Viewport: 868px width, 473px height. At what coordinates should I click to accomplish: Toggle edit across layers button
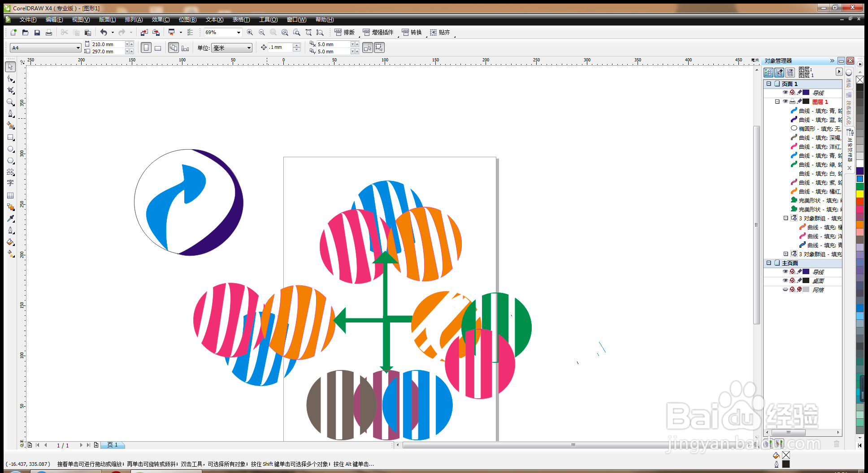(779, 72)
